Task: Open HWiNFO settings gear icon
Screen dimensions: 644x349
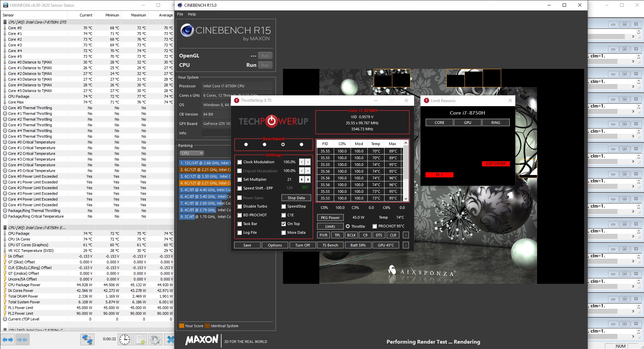Action: pyautogui.click(x=155, y=340)
